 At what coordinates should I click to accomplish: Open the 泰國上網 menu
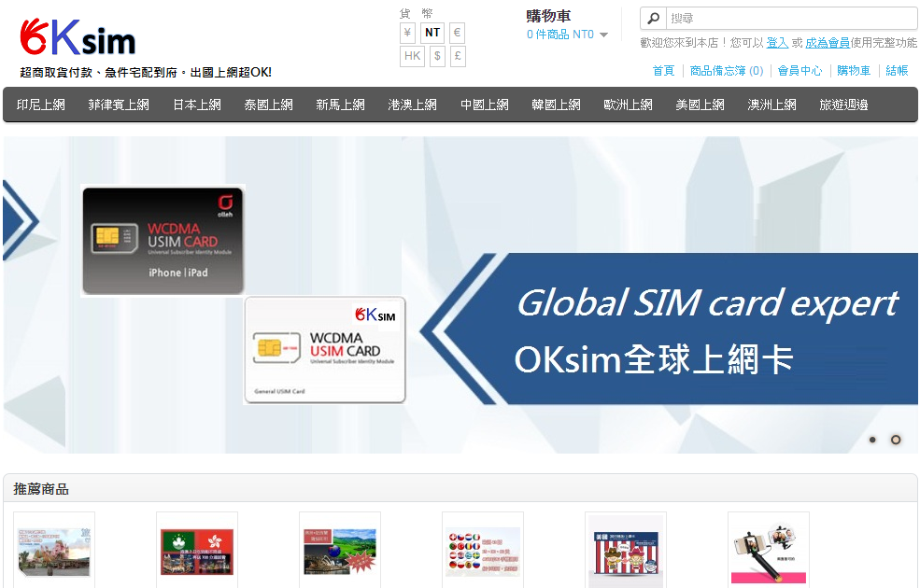(269, 105)
